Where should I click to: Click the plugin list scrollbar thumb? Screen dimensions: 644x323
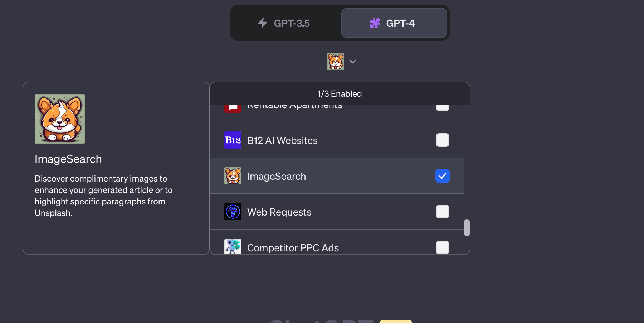[467, 228]
